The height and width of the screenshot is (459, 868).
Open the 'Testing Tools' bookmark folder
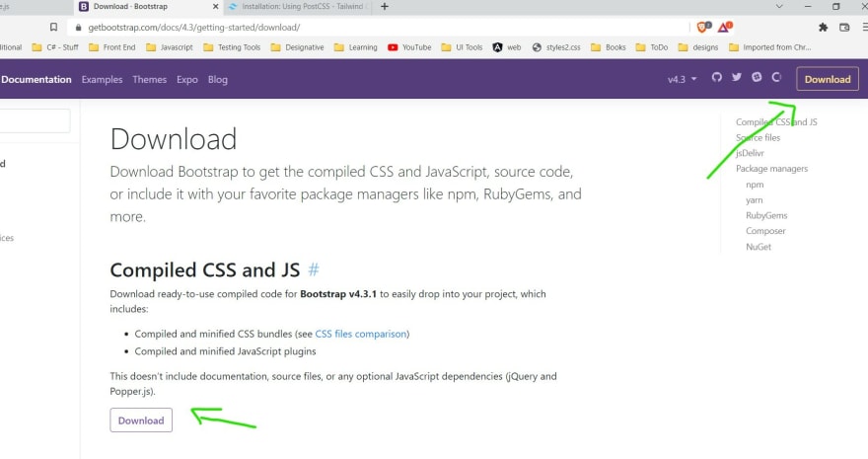point(232,47)
